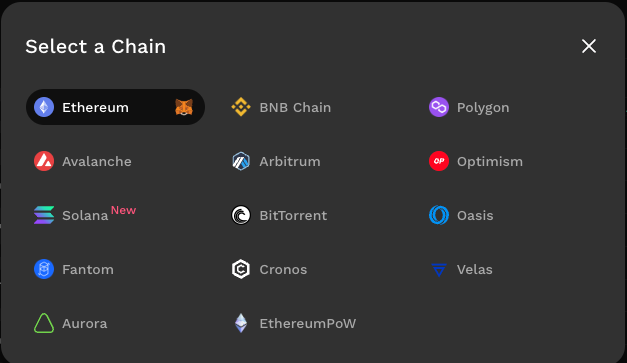This screenshot has height=363, width=627.
Task: Click the red Optimism OP icon
Action: click(x=439, y=161)
